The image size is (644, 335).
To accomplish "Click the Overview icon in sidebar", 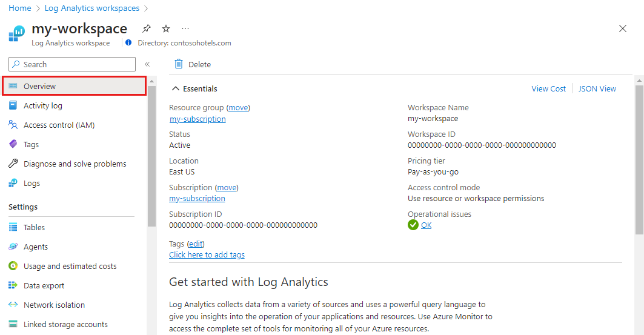I will coord(13,86).
